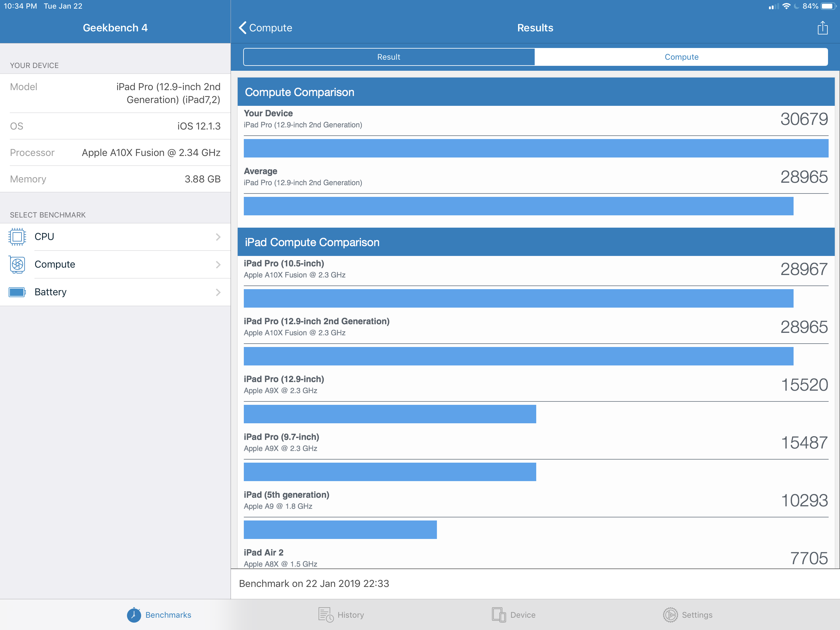Image resolution: width=840 pixels, height=630 pixels.
Task: Open the Device tab label
Action: 523,615
